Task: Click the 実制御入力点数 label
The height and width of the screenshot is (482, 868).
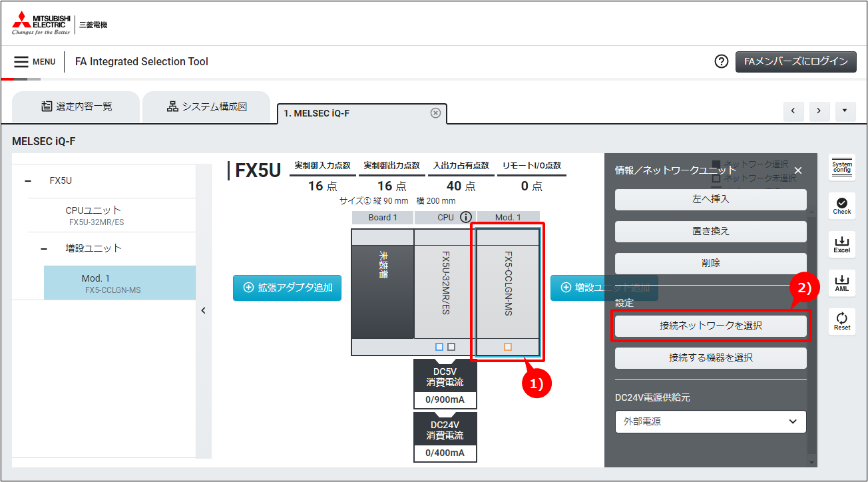Action: click(322, 166)
